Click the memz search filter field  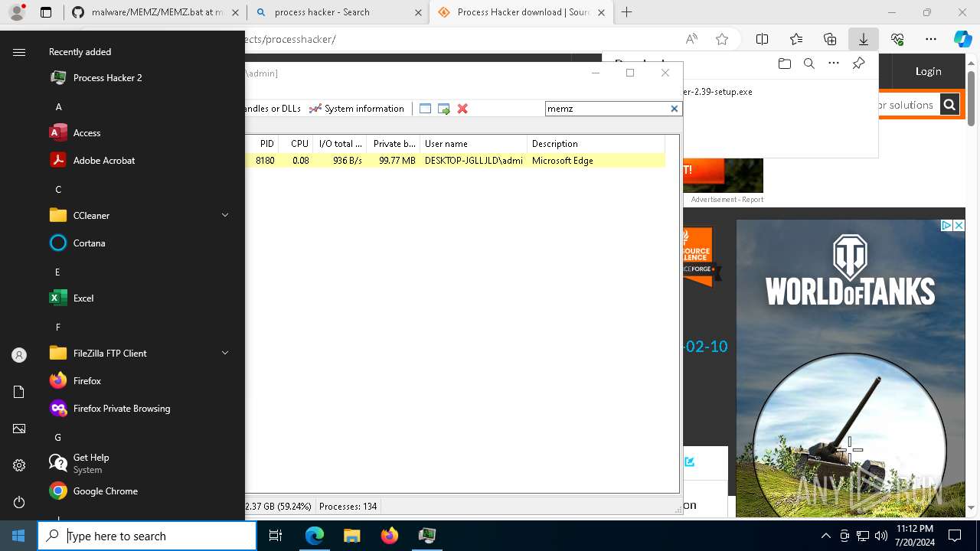(607, 109)
